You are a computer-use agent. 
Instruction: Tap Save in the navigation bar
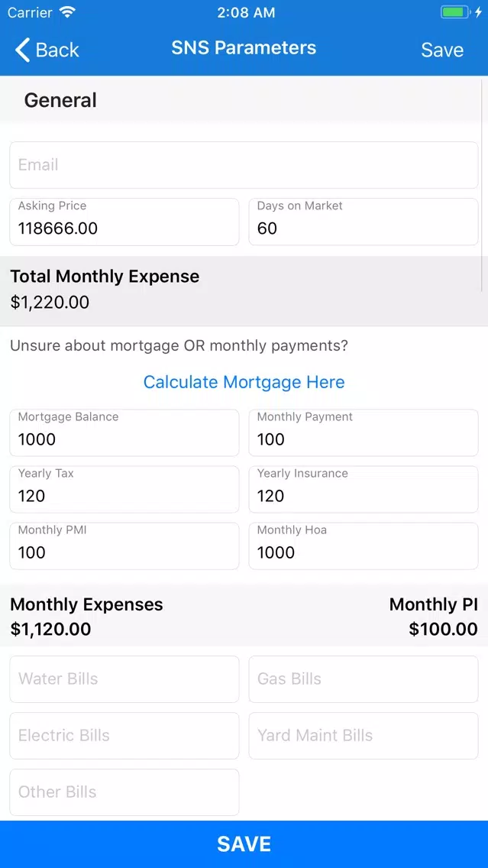tap(442, 50)
